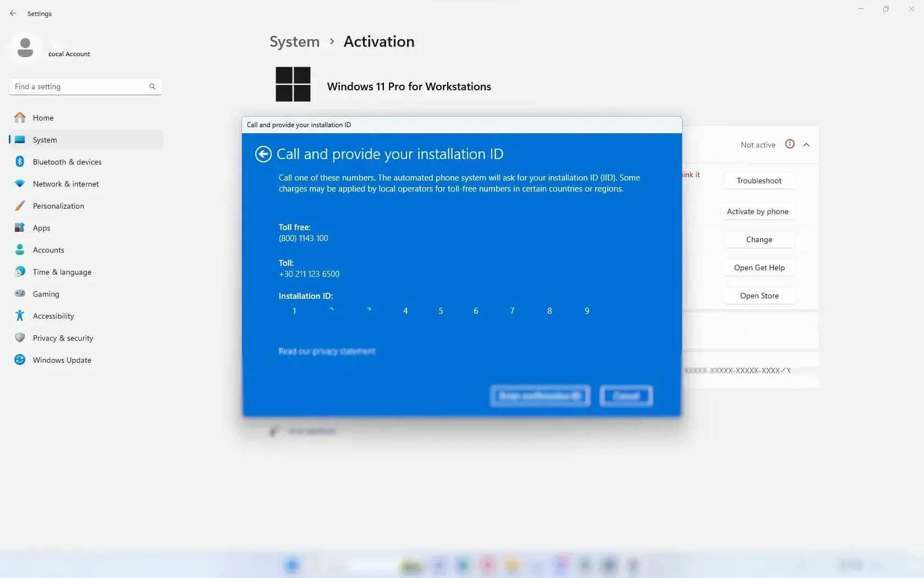The height and width of the screenshot is (578, 924).
Task: Click the Activate by phone button
Action: tap(757, 211)
